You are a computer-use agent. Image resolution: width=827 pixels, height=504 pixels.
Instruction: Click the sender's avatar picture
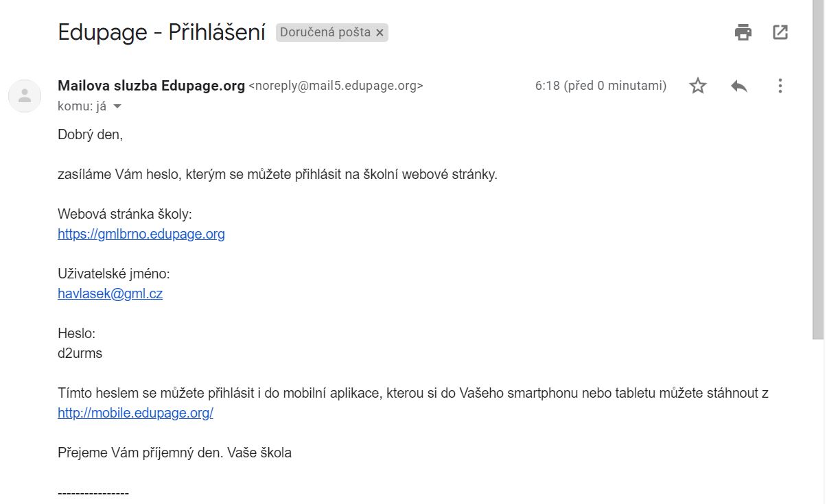tap(25, 95)
